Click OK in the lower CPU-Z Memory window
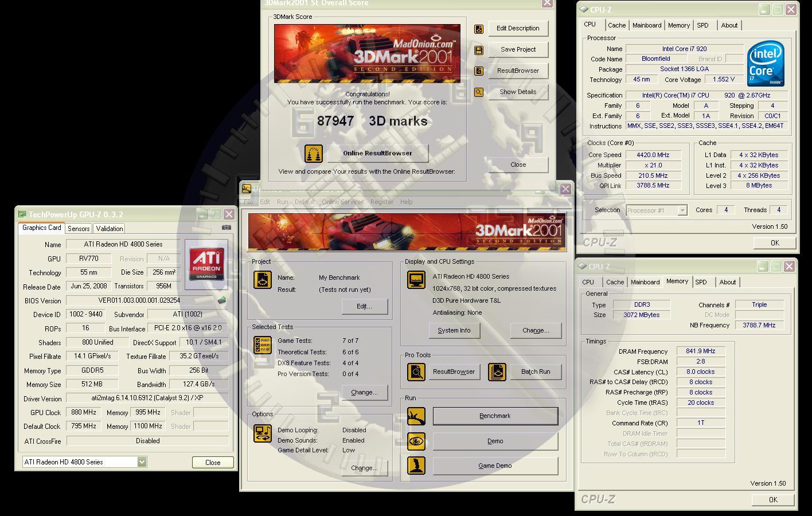 click(773, 500)
